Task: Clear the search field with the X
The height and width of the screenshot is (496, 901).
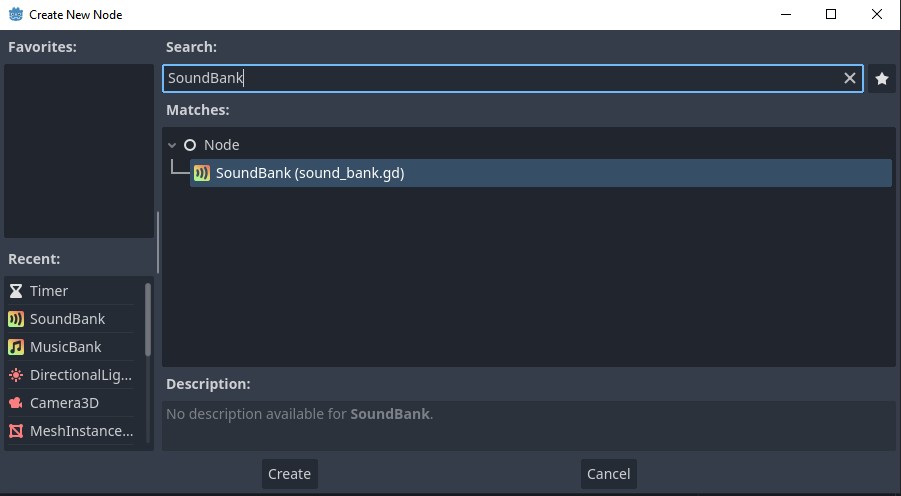Action: 850,79
